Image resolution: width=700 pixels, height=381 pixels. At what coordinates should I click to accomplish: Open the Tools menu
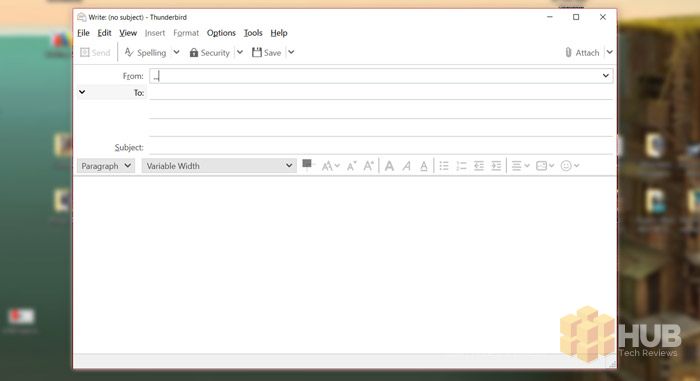click(253, 33)
